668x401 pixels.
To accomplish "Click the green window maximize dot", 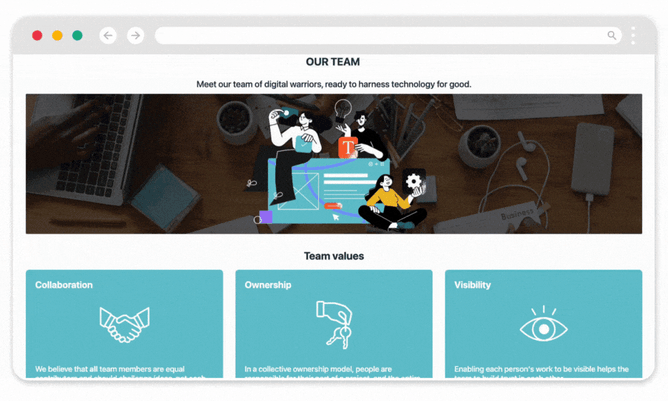I will [x=77, y=35].
